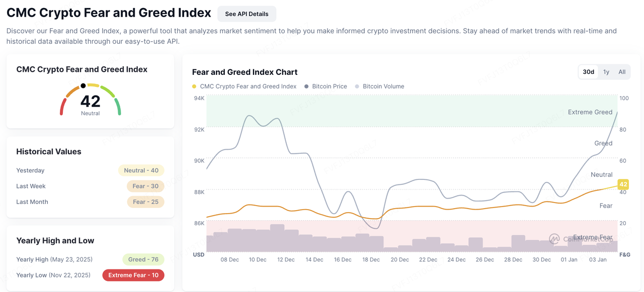644x292 pixels.
Task: Click the yellow 42 current value marker
Action: [623, 184]
